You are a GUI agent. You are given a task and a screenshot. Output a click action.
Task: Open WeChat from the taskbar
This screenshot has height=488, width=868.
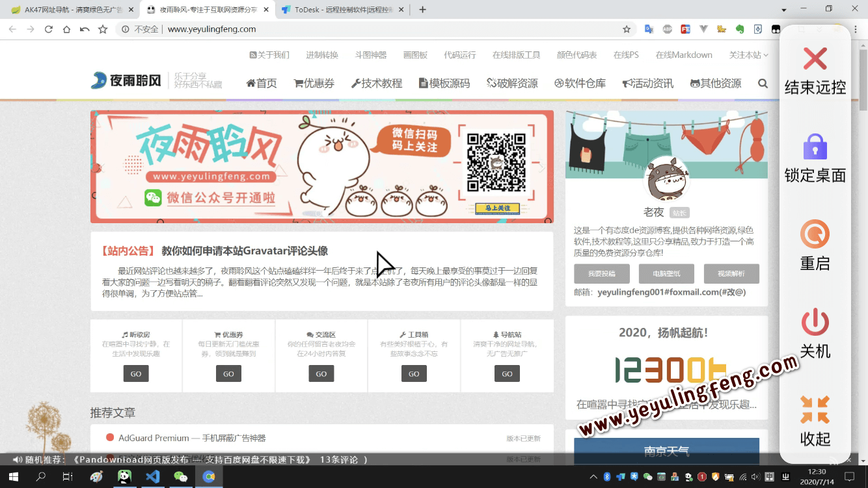point(181,476)
